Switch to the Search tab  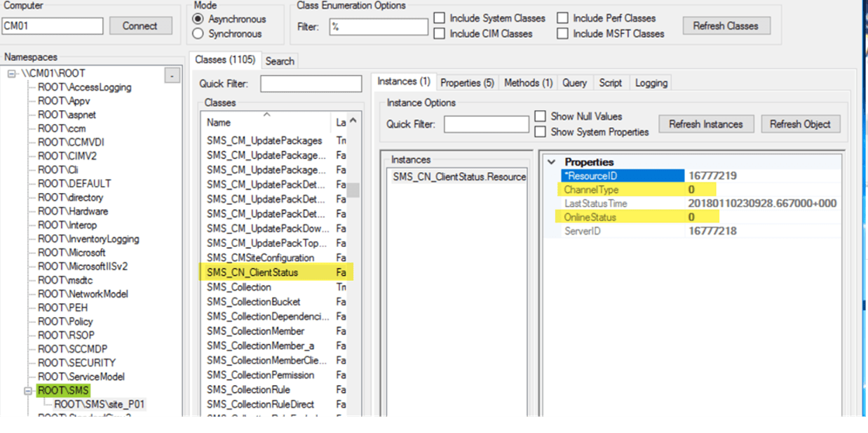[280, 61]
